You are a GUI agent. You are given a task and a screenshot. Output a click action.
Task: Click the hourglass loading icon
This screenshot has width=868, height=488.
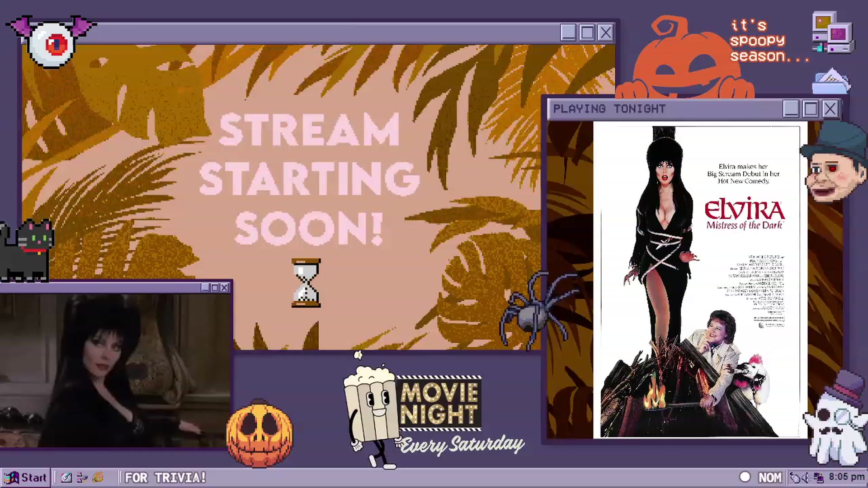point(306,283)
